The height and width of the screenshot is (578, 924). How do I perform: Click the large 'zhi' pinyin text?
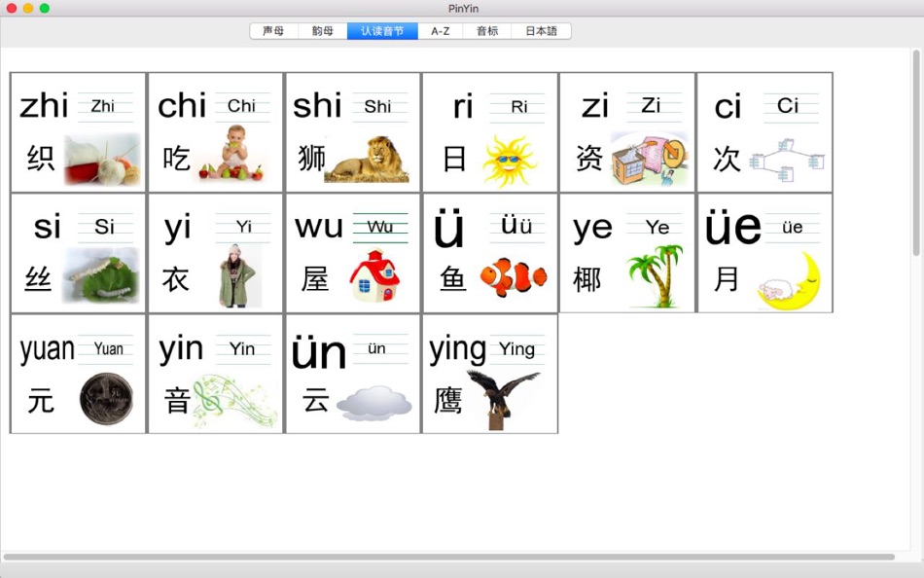44,105
